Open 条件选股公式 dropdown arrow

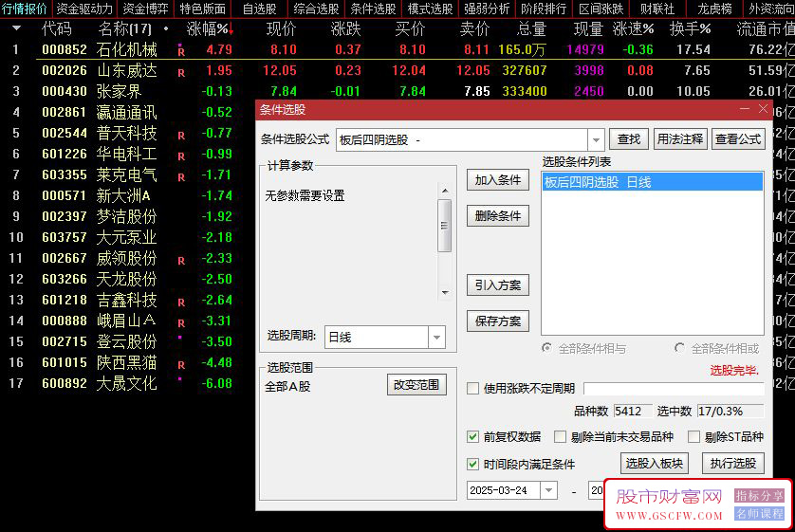pyautogui.click(x=596, y=139)
